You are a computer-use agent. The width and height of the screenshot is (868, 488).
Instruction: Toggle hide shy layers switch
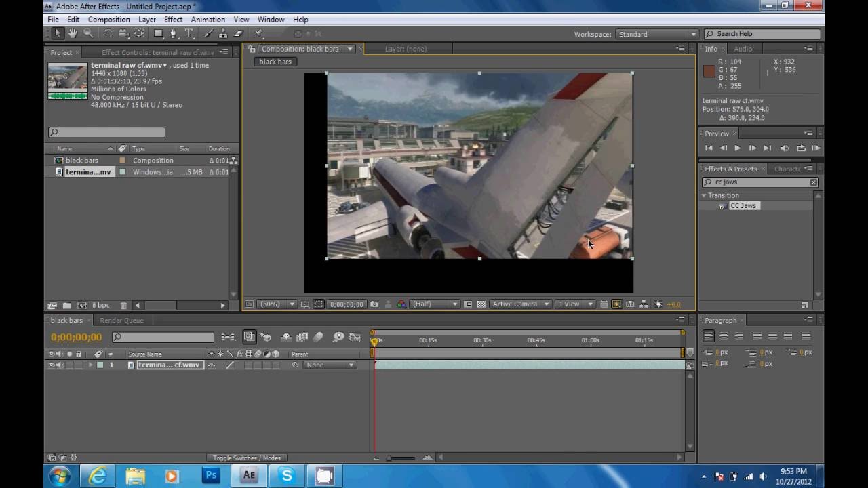tap(286, 337)
